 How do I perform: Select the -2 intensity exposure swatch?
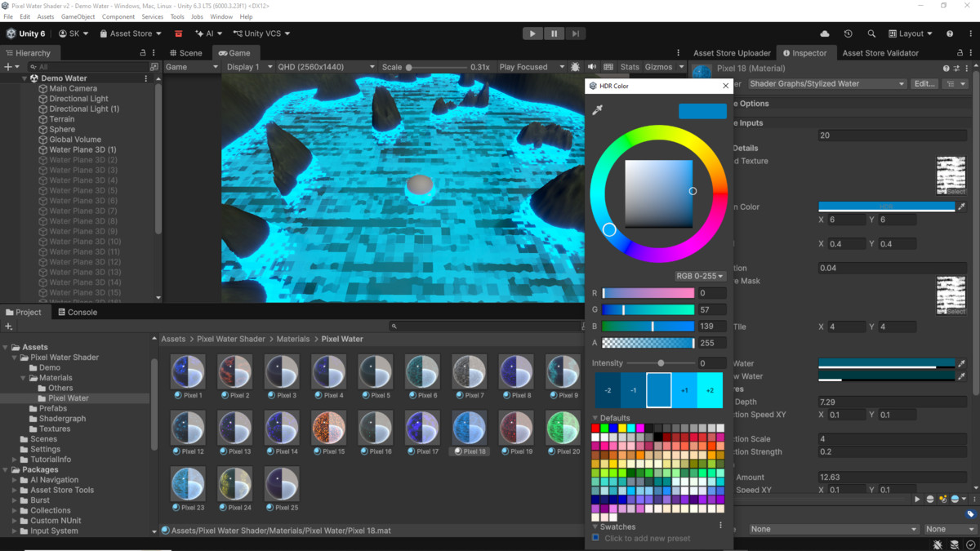[x=608, y=390]
